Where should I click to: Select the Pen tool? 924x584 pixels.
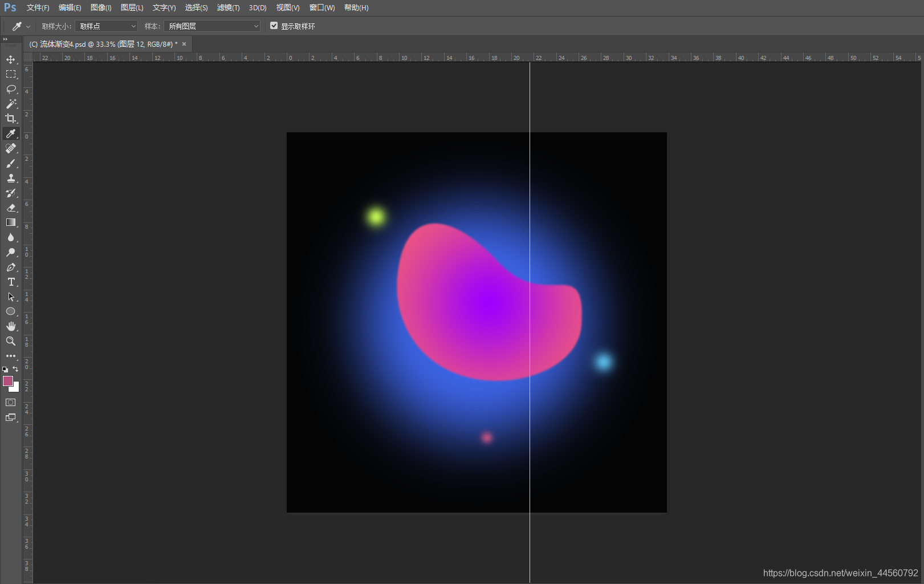pos(11,267)
